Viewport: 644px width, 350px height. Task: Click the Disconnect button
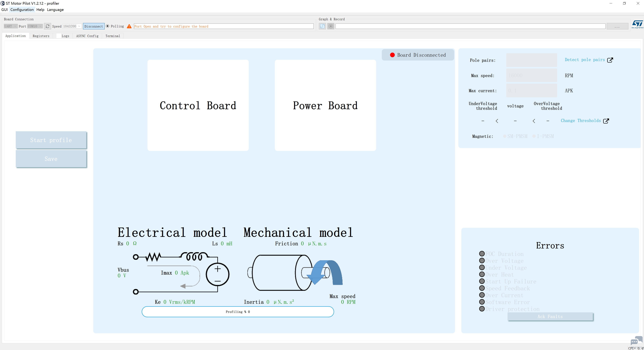click(x=94, y=26)
